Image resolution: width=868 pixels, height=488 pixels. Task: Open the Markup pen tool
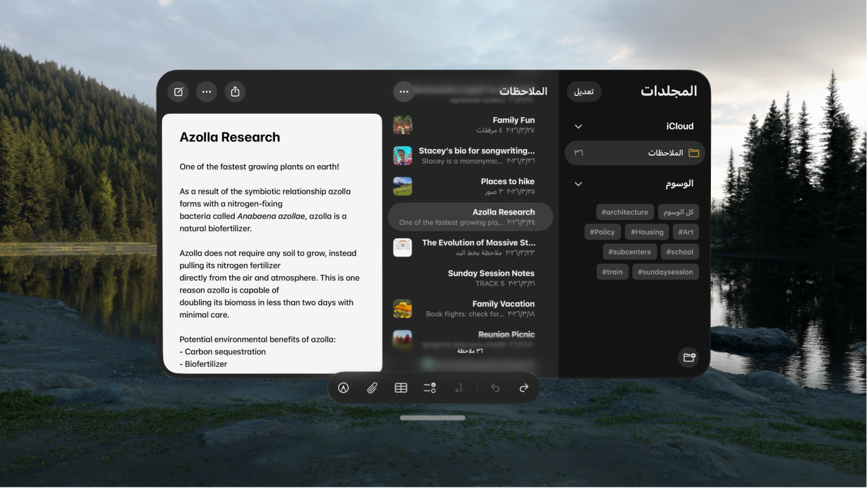tap(343, 388)
